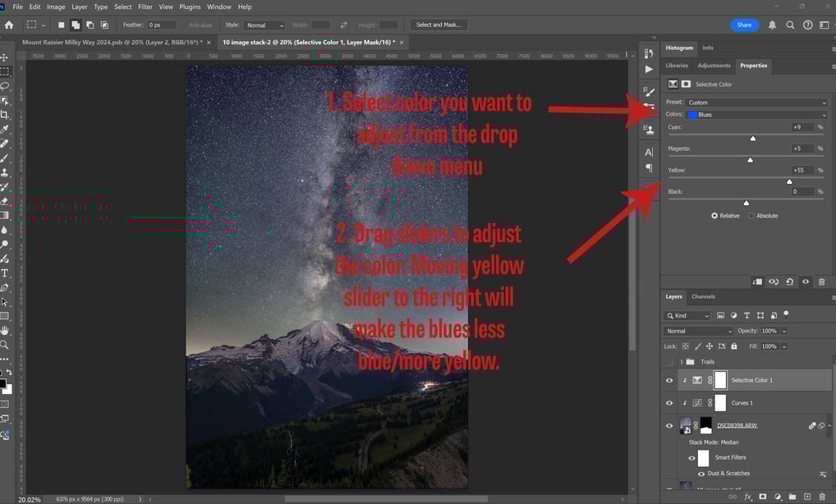Open the Colors Blues dropdown

(757, 115)
